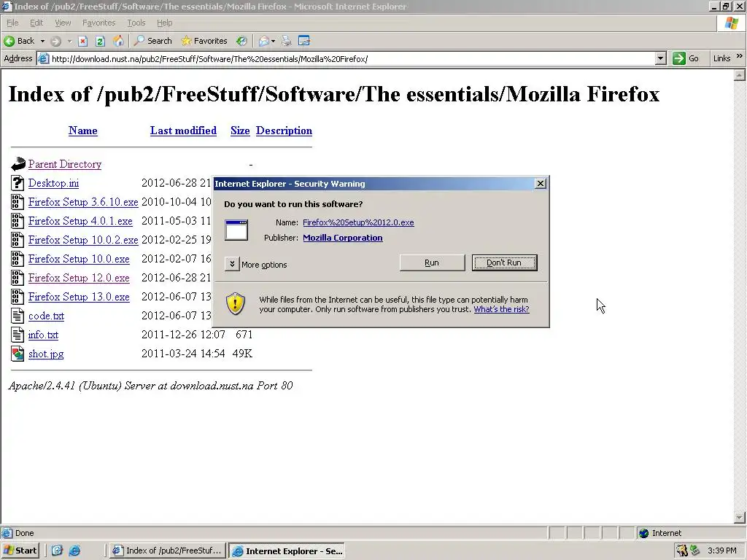Image resolution: width=747 pixels, height=560 pixels.
Task: Open the File menu
Action: (12, 23)
